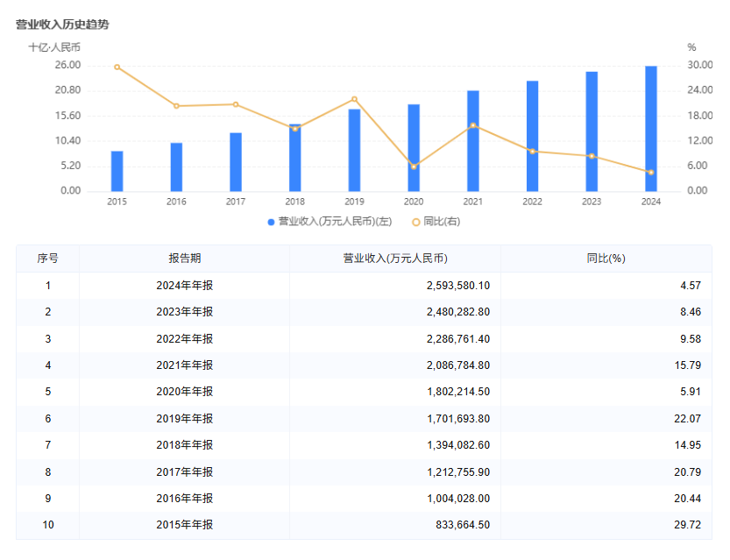Select the 2020年年报 table cell
The height and width of the screenshot is (560, 730).
185,392
